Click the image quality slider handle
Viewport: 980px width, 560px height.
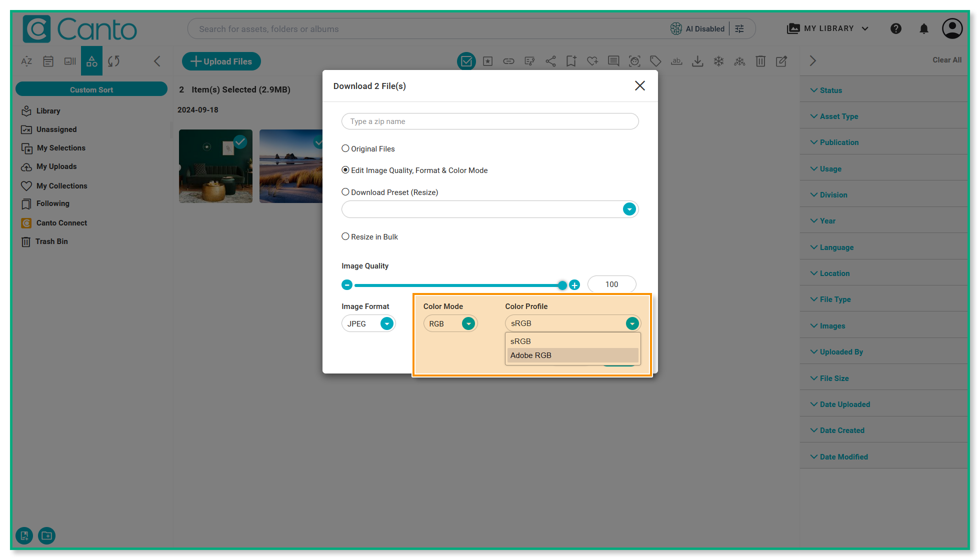tap(562, 285)
